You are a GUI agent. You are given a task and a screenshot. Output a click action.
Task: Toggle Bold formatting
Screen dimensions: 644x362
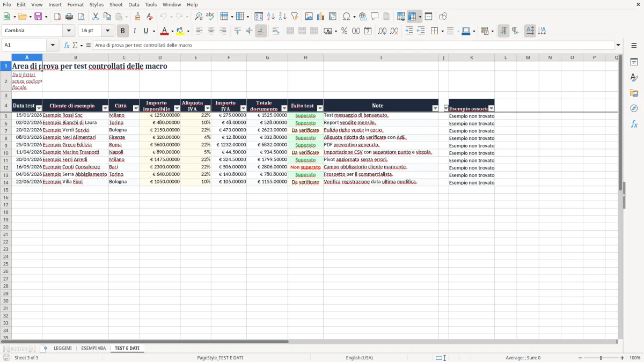click(x=123, y=31)
